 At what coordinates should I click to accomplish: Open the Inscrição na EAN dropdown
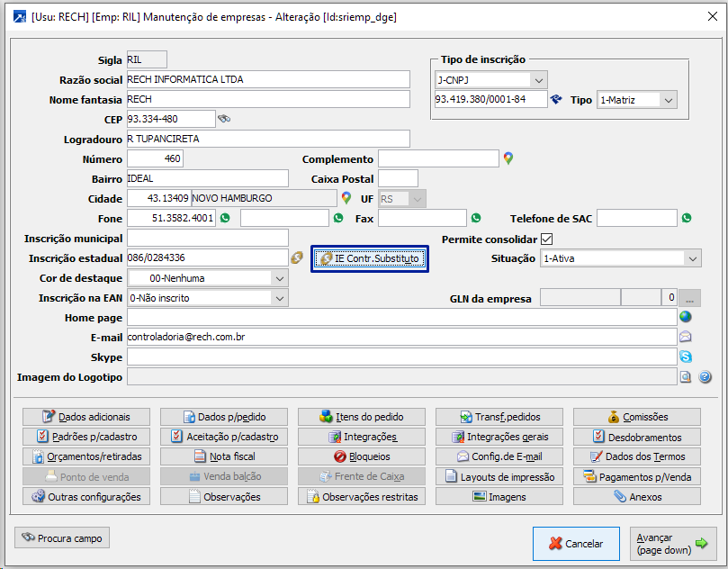tap(278, 298)
